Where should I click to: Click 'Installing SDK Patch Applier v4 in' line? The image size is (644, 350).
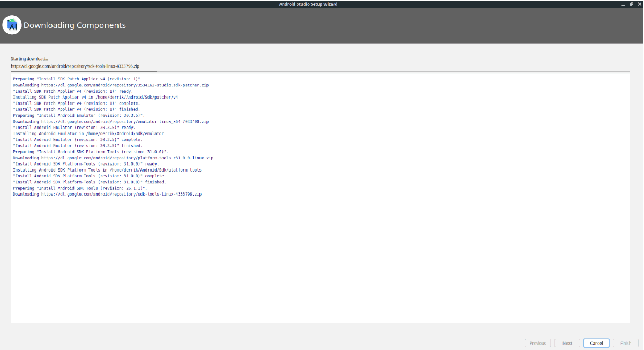coord(95,97)
